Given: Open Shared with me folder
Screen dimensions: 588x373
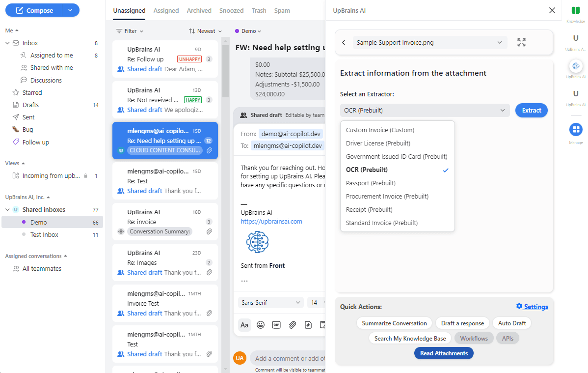Looking at the screenshot, I should point(52,68).
